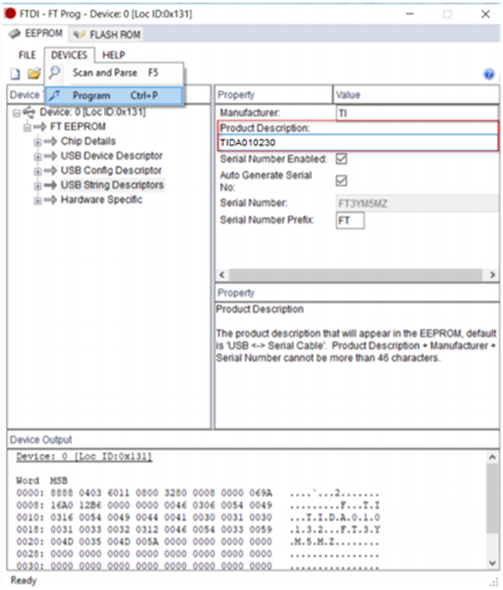This screenshot has height=590, width=503.
Task: Expand the USB Device Descriptor node
Action: (37, 157)
